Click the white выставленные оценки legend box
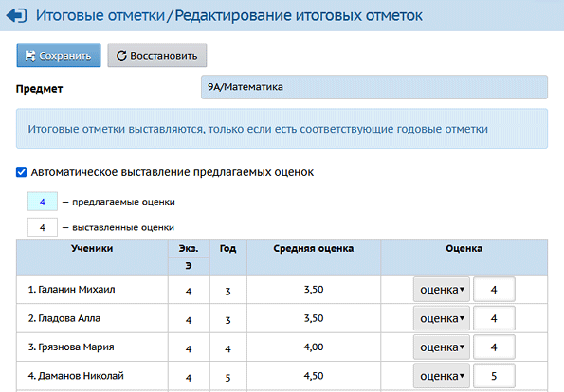Image resolution: width=564 pixels, height=392 pixels. [x=43, y=227]
